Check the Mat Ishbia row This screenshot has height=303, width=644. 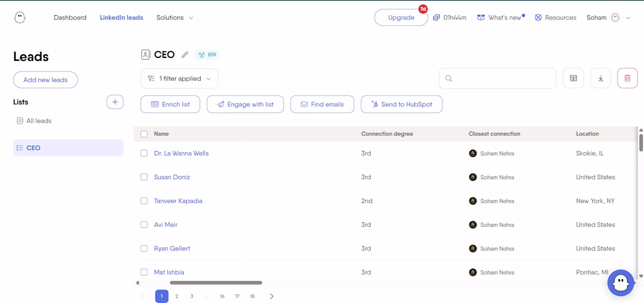144,272
